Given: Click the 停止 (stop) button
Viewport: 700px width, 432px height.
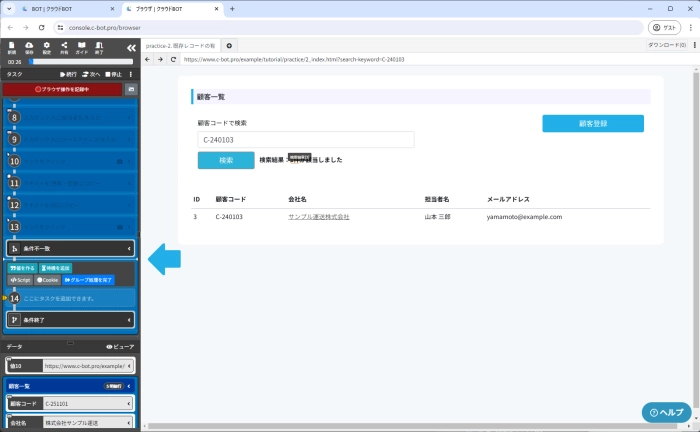Looking at the screenshot, I should point(113,74).
